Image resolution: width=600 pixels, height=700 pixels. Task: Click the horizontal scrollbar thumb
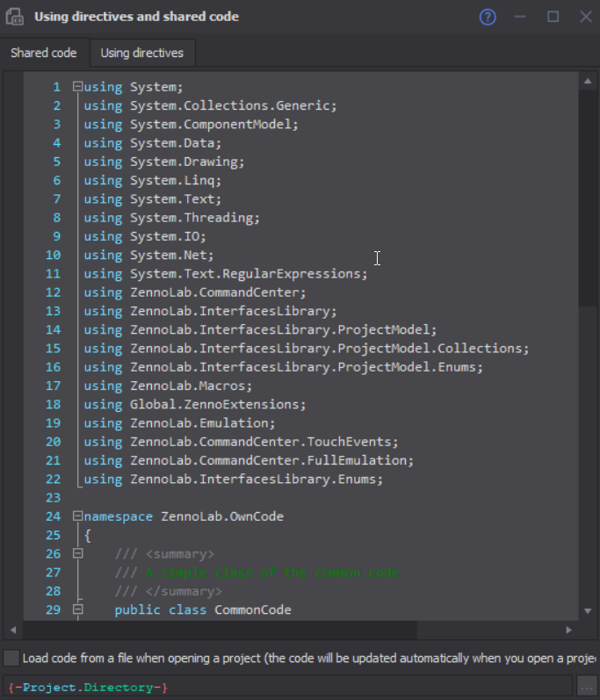tap(220, 630)
